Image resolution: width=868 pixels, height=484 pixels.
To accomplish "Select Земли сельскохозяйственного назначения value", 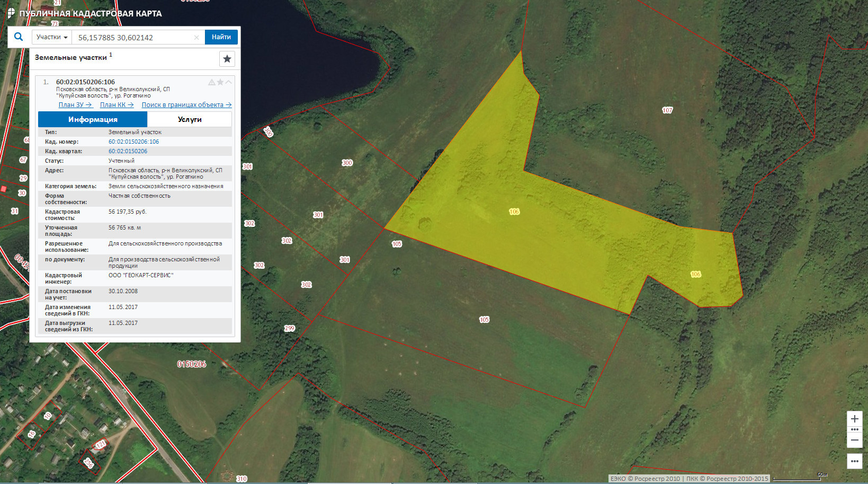I will 166,186.
